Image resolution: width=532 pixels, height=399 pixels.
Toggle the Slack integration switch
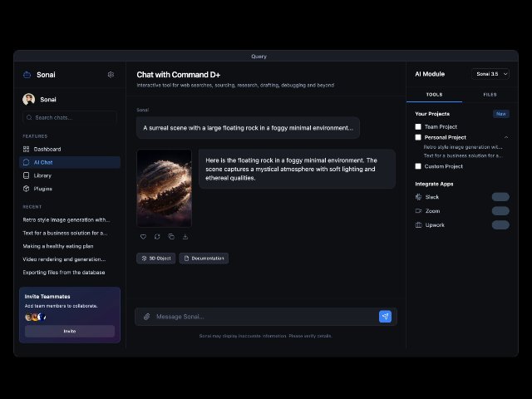pyautogui.click(x=500, y=197)
